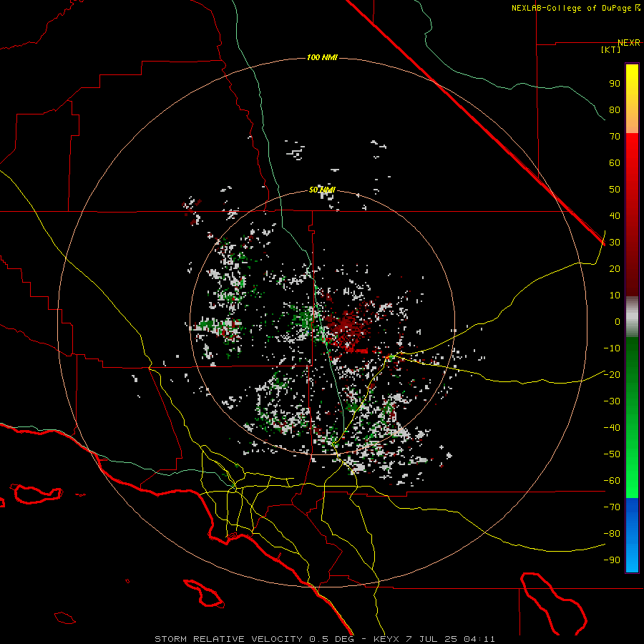Select the 40 knot scale label
Image resolution: width=644 pixels, height=644 pixels.
coord(615,215)
